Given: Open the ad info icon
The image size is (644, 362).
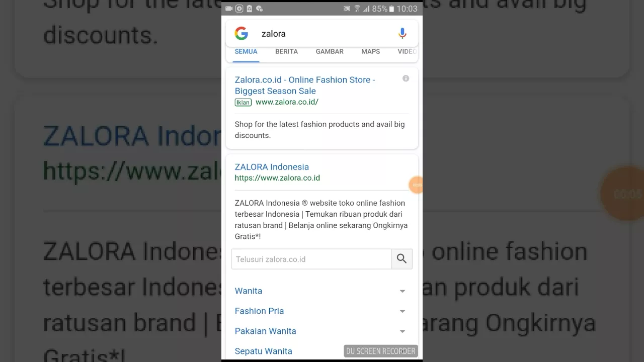Looking at the screenshot, I should tap(406, 78).
